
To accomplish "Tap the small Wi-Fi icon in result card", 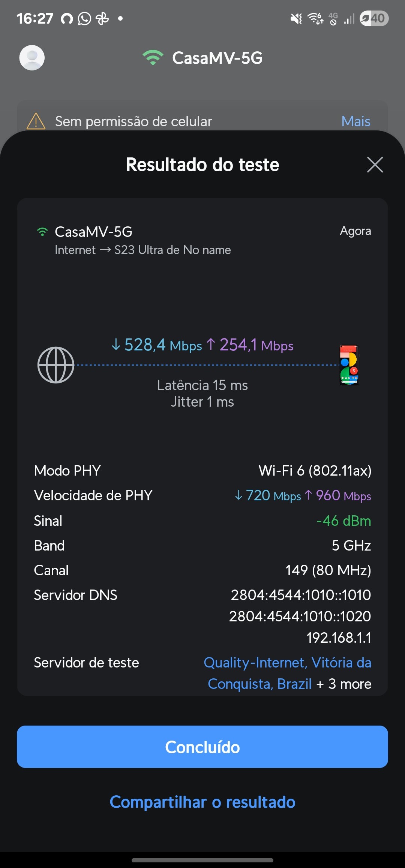I will [x=42, y=232].
